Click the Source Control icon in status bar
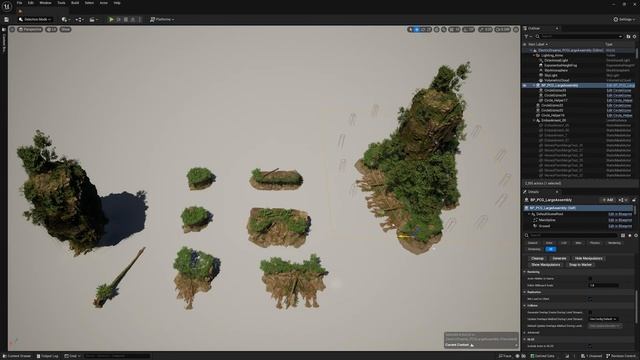This screenshot has height=360, width=640. click(609, 356)
